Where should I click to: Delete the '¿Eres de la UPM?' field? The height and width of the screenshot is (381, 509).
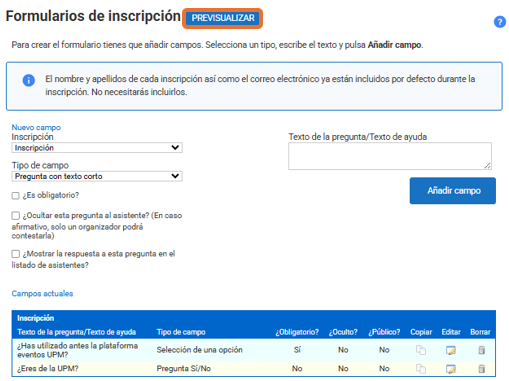pyautogui.click(x=481, y=369)
